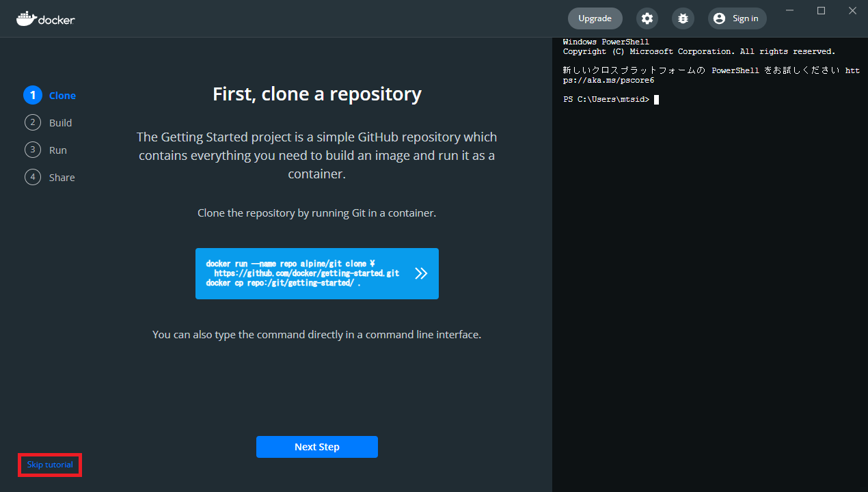
Task: Run the clone command with the double-arrow icon
Action: coord(421,273)
